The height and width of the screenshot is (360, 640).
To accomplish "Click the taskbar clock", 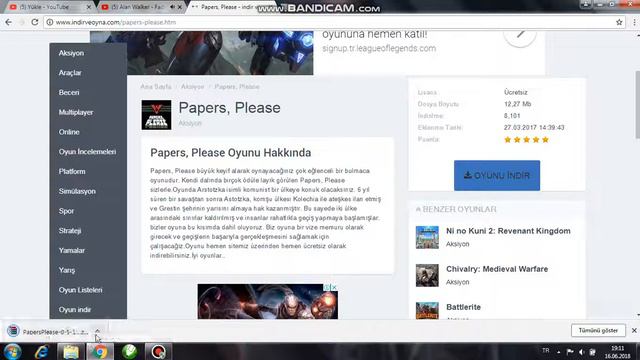I will click(617, 352).
